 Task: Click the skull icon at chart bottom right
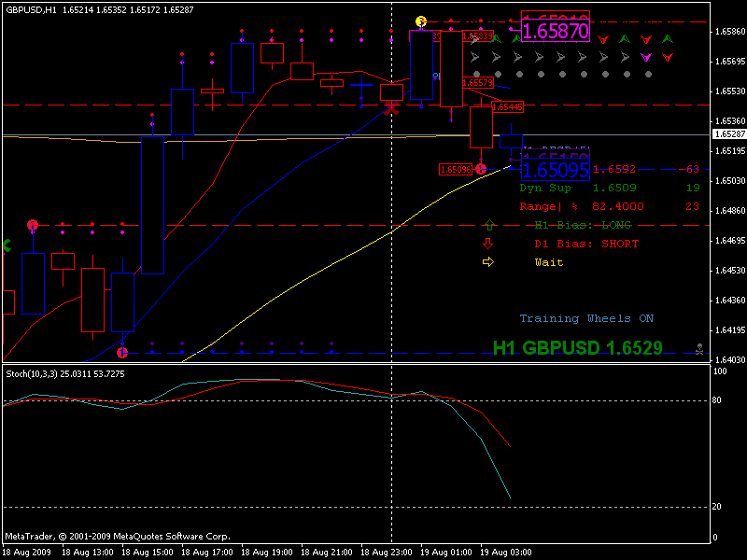pyautogui.click(x=699, y=349)
